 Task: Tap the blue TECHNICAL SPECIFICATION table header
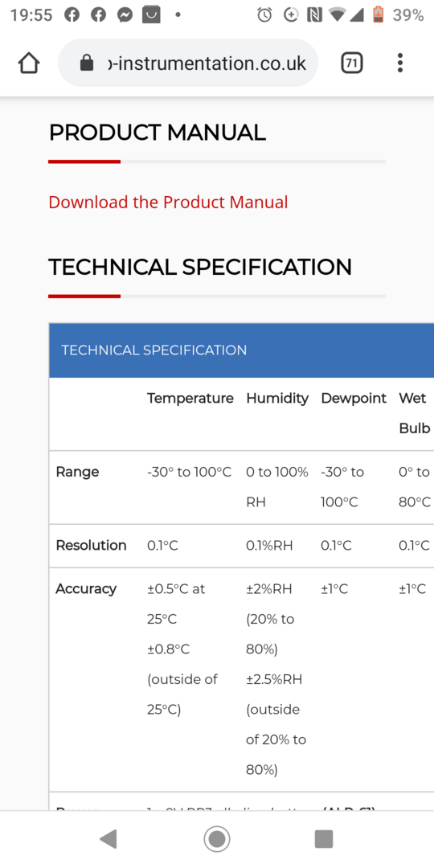click(x=241, y=350)
